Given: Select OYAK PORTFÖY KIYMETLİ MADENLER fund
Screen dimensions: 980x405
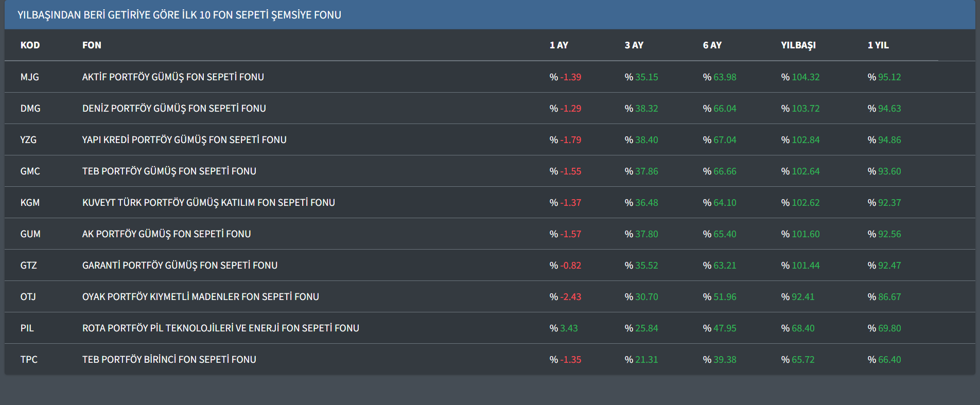Looking at the screenshot, I should (200, 297).
